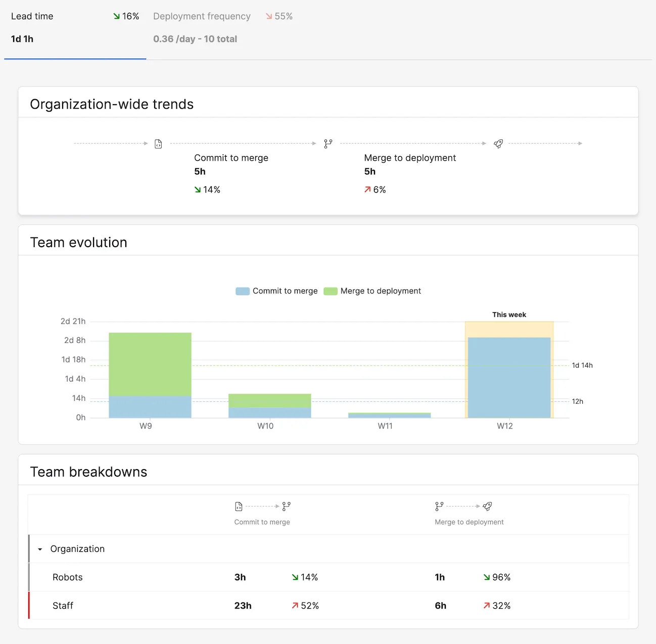The width and height of the screenshot is (656, 644).
Task: Click the "6h" value in the Staff row
Action: point(441,606)
